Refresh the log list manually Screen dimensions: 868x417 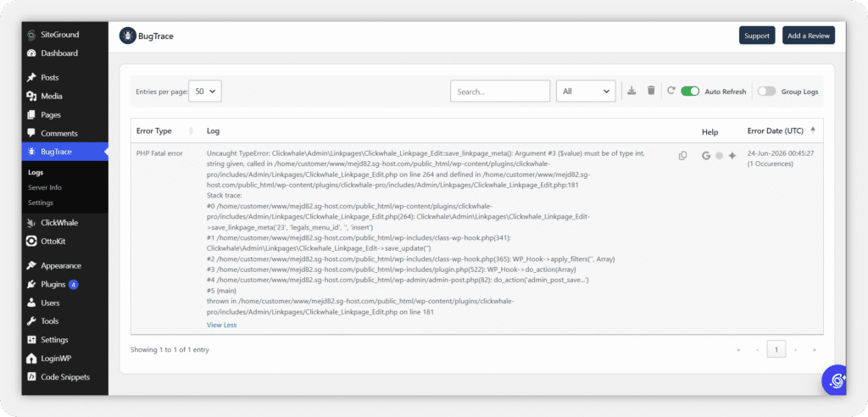671,91
